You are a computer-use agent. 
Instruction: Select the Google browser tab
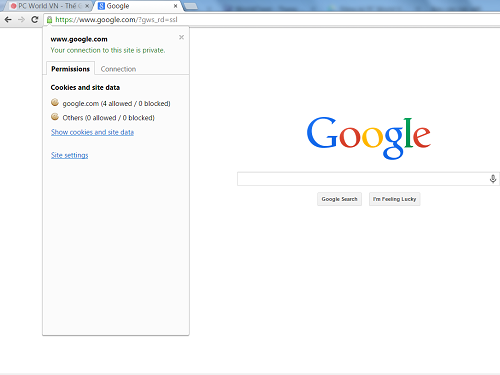(x=138, y=6)
